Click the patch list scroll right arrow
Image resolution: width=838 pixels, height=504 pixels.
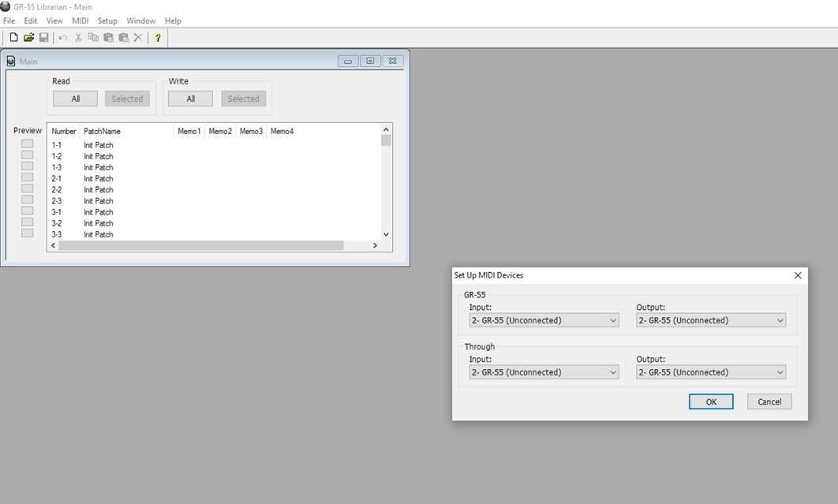point(375,245)
